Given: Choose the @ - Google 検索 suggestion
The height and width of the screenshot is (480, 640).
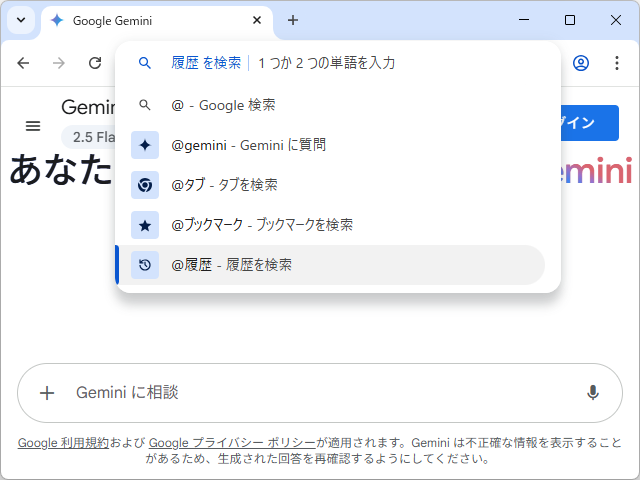Looking at the screenshot, I should point(331,105).
